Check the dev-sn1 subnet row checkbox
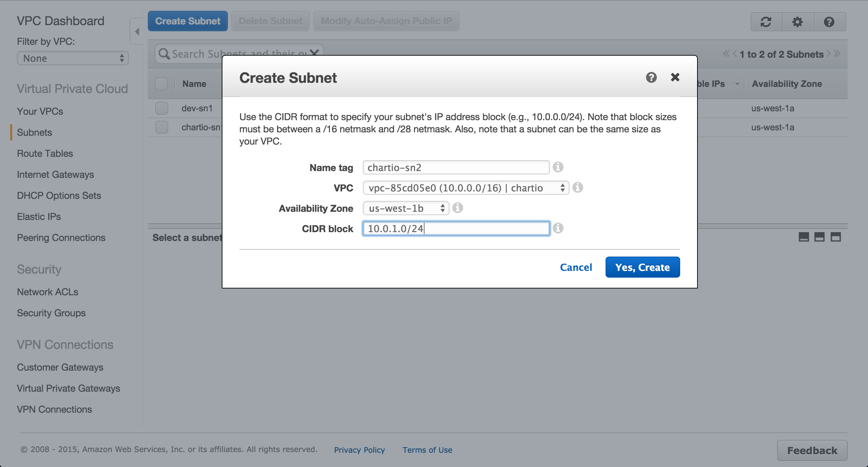868x467 pixels. (x=162, y=108)
